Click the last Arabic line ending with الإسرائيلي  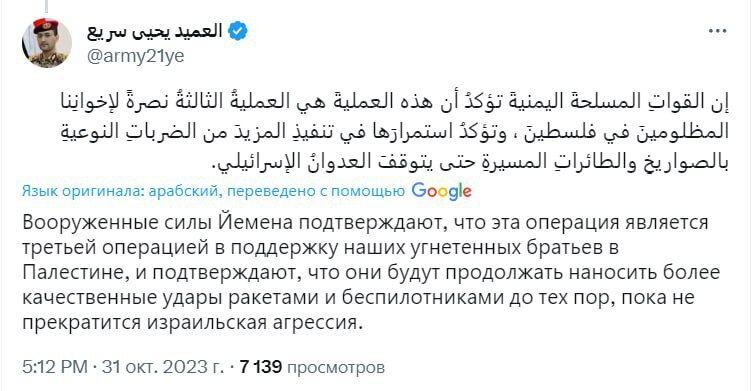coord(471,161)
